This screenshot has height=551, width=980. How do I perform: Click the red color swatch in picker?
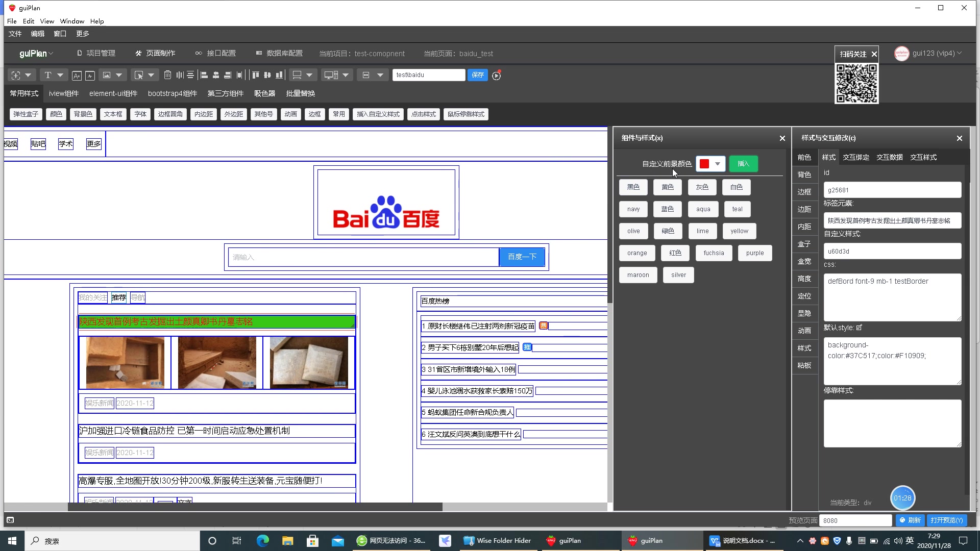[x=704, y=164]
